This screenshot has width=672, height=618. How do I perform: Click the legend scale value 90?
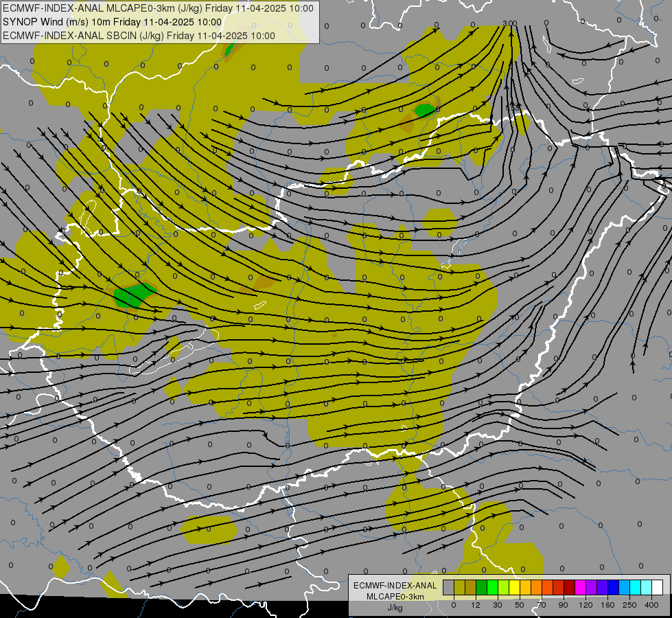pyautogui.click(x=563, y=605)
